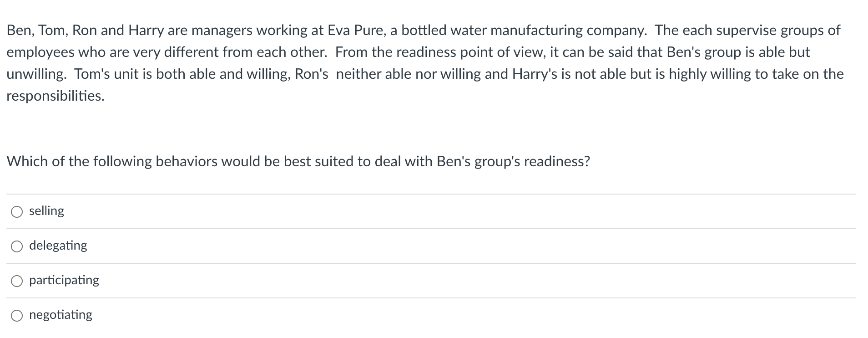Click the word selling option label
The width and height of the screenshot is (868, 338).
[46, 210]
